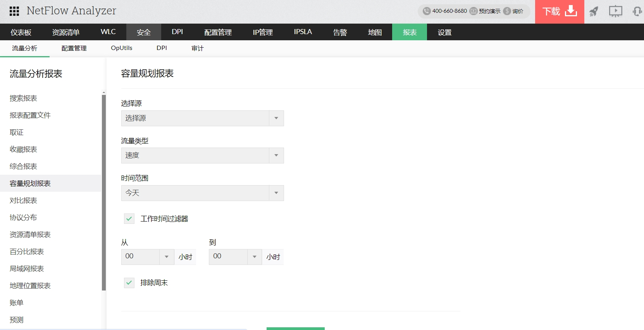
Task: Open the 到 end hour dropdown
Action: pos(235,257)
